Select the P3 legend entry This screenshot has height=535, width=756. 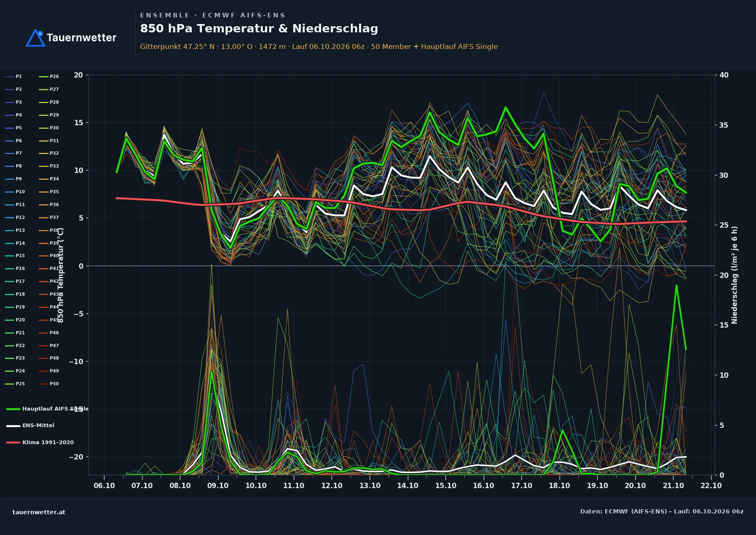click(x=14, y=102)
